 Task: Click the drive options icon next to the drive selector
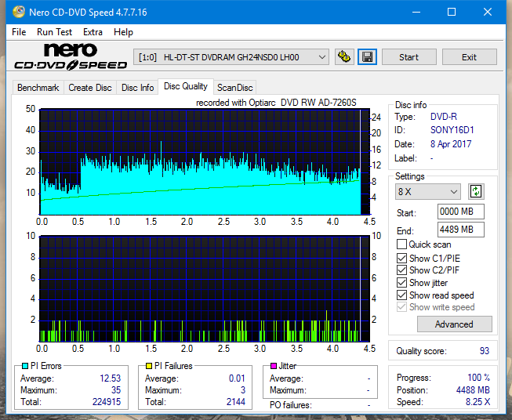(344, 57)
